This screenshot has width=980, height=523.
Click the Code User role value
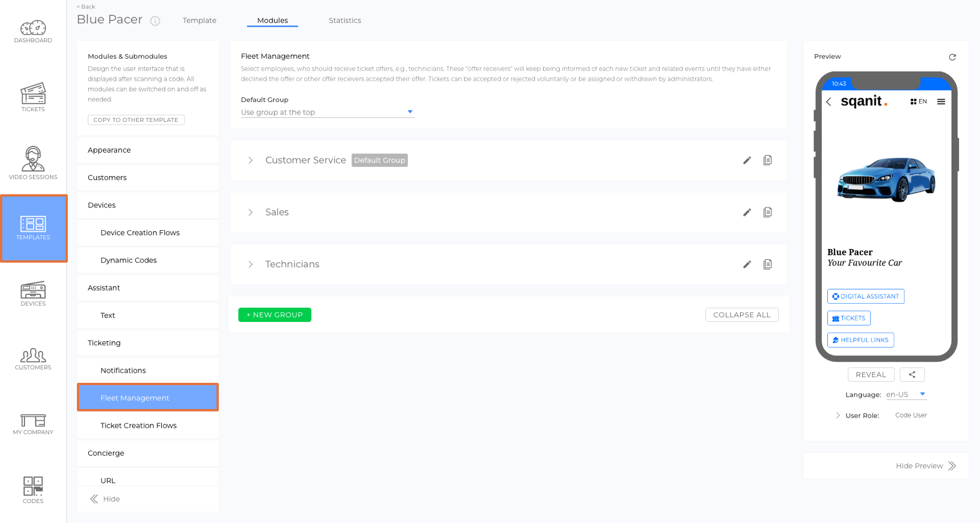(x=910, y=415)
